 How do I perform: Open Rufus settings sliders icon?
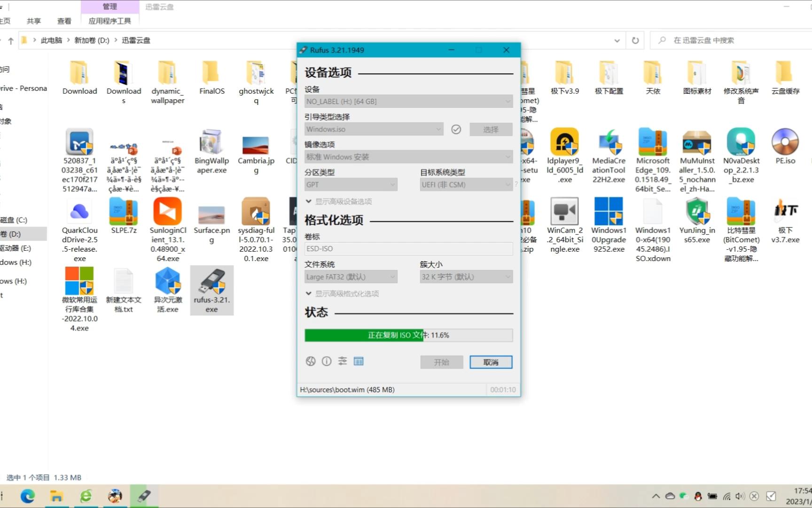pyautogui.click(x=343, y=361)
